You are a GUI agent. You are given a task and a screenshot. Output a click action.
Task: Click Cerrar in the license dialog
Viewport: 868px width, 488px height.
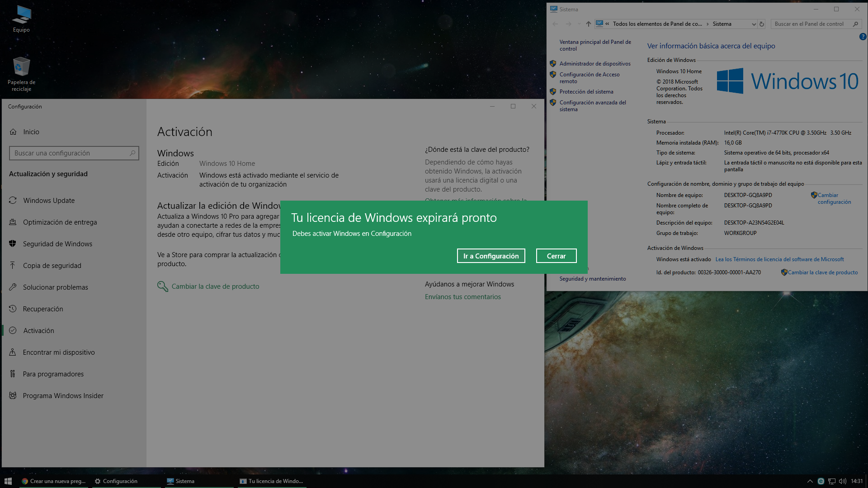tap(556, 256)
